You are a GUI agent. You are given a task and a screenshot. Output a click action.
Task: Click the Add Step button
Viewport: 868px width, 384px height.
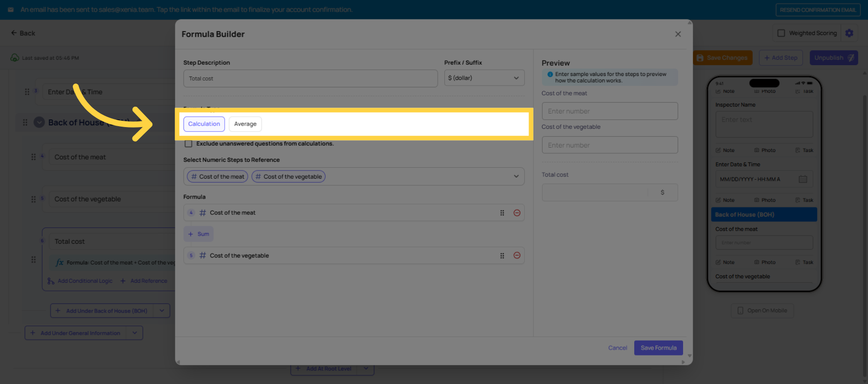781,58
